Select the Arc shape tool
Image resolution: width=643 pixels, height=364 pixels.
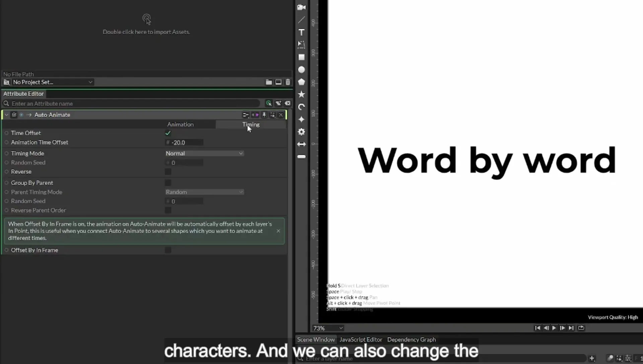point(301,107)
